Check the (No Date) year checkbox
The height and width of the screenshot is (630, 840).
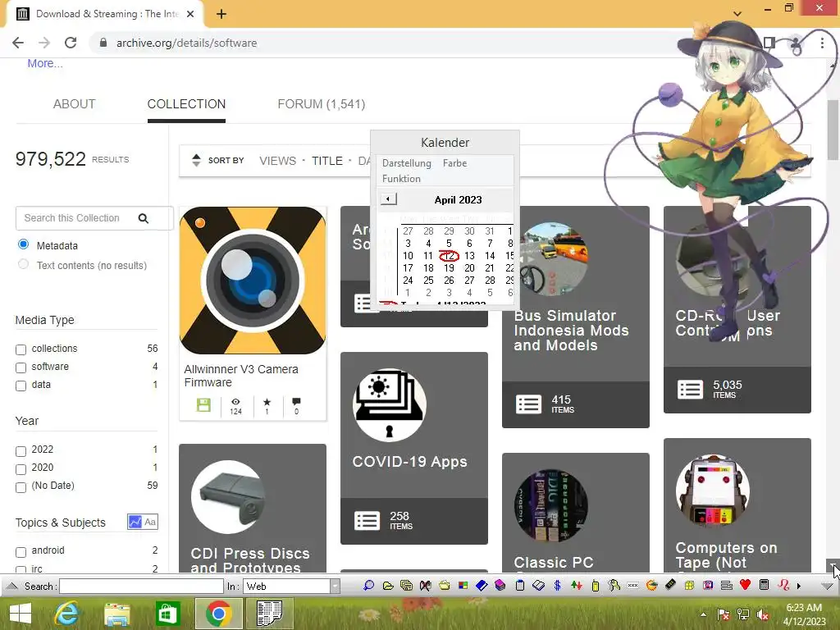(x=21, y=487)
